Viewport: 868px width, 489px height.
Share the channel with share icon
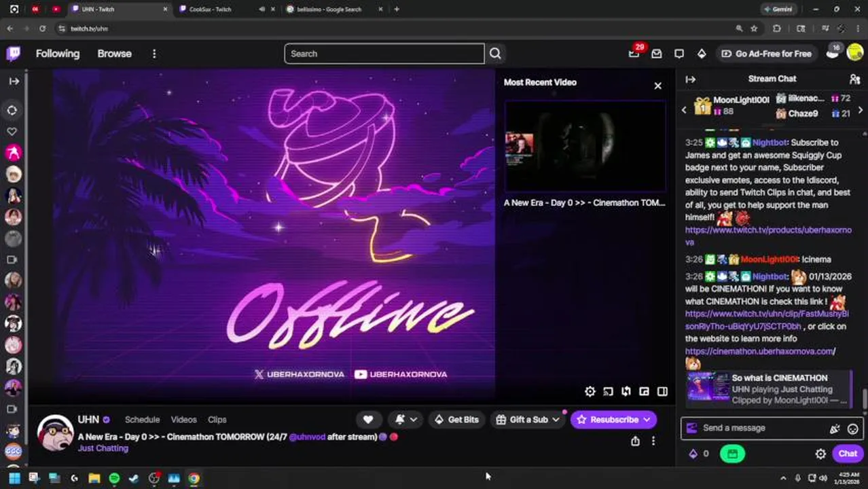tap(635, 441)
